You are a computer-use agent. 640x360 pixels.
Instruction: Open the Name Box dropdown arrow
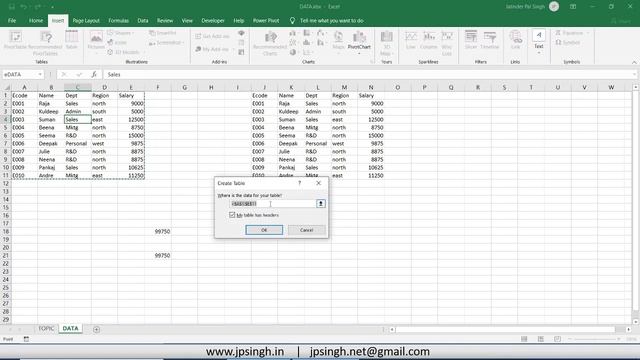[40, 74]
